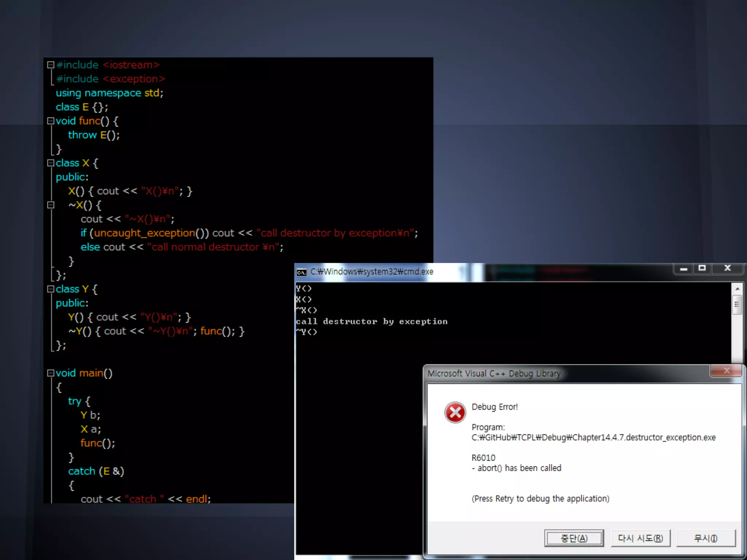This screenshot has height=560, width=747.
Task: Click Microsoft Visual C++ Debug Library title
Action: coord(494,374)
